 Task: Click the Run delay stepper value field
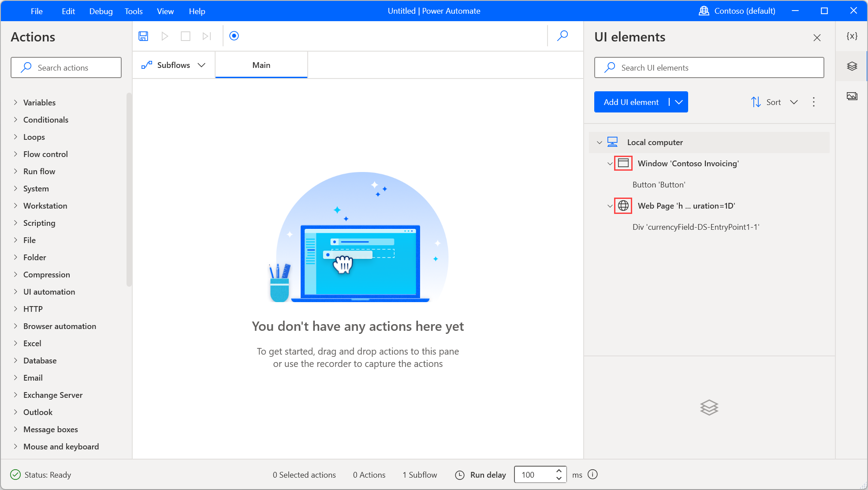click(533, 475)
